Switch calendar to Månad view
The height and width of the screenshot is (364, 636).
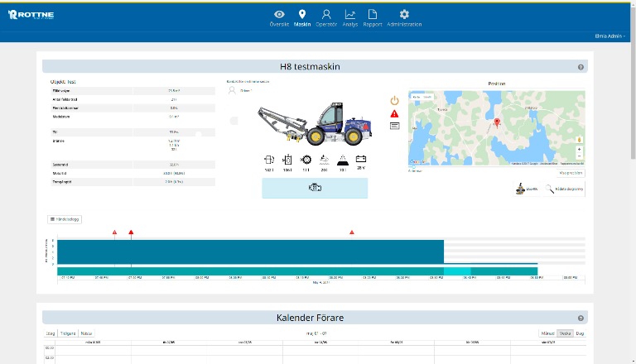coord(547,333)
